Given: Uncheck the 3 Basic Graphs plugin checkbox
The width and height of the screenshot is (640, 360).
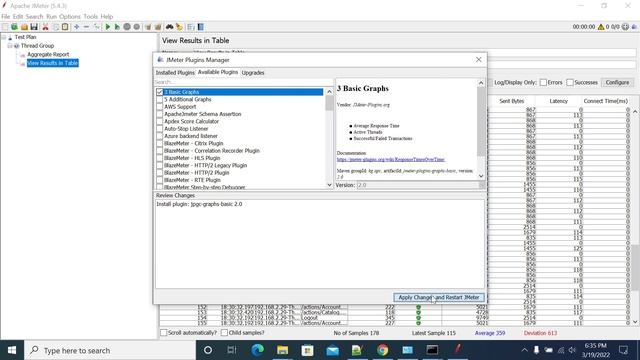Looking at the screenshot, I should pos(160,92).
